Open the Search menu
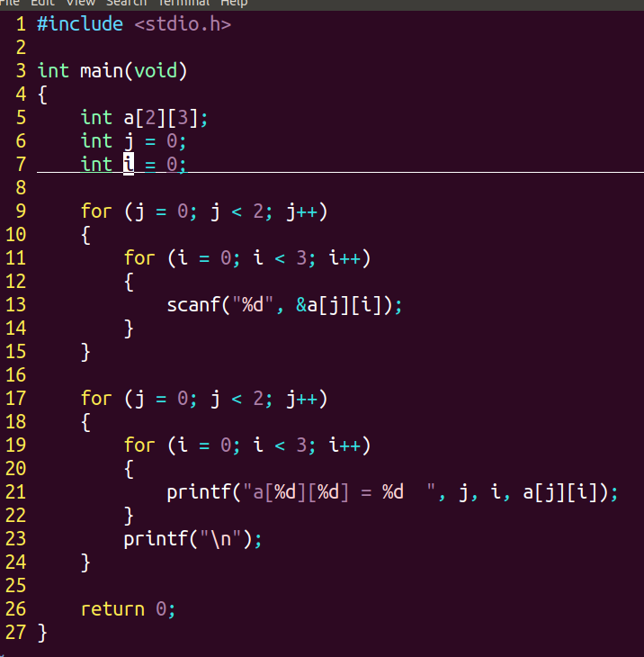 127,3
